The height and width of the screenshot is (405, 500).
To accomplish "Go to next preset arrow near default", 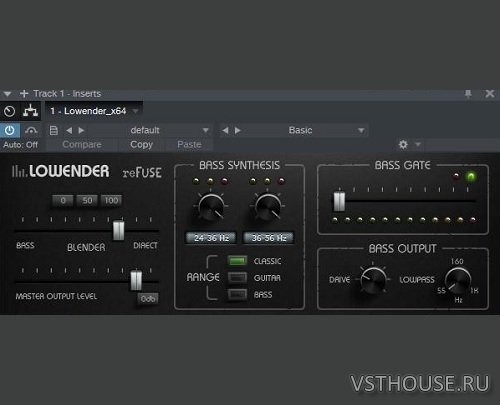I will [x=81, y=130].
